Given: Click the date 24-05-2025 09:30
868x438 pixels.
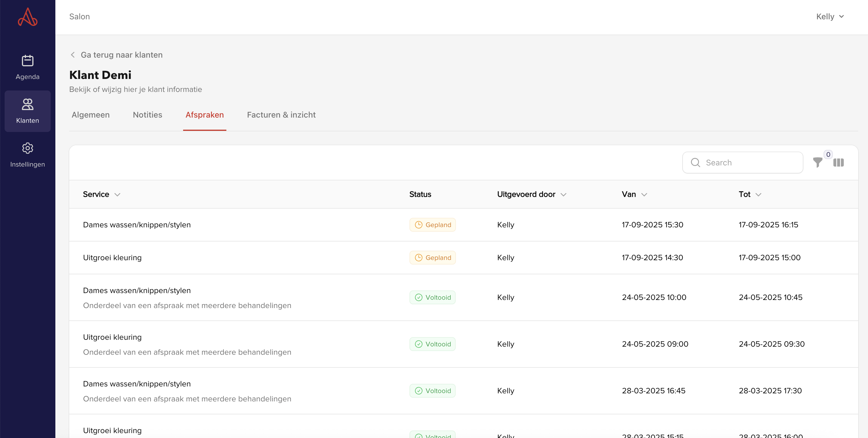Looking at the screenshot, I should tap(771, 344).
